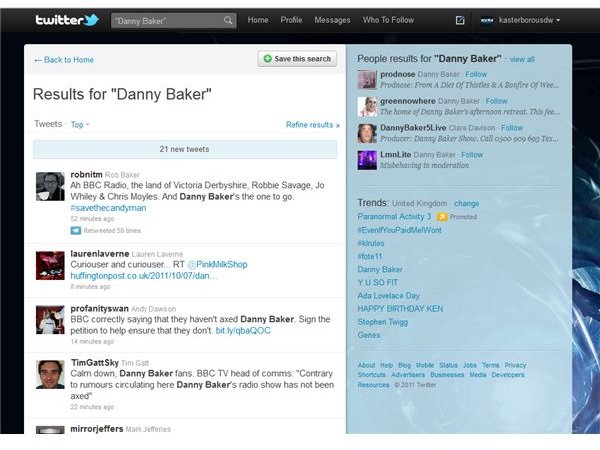This screenshot has height=450, width=600.
Task: Open the Blog footer link
Action: [x=404, y=365]
